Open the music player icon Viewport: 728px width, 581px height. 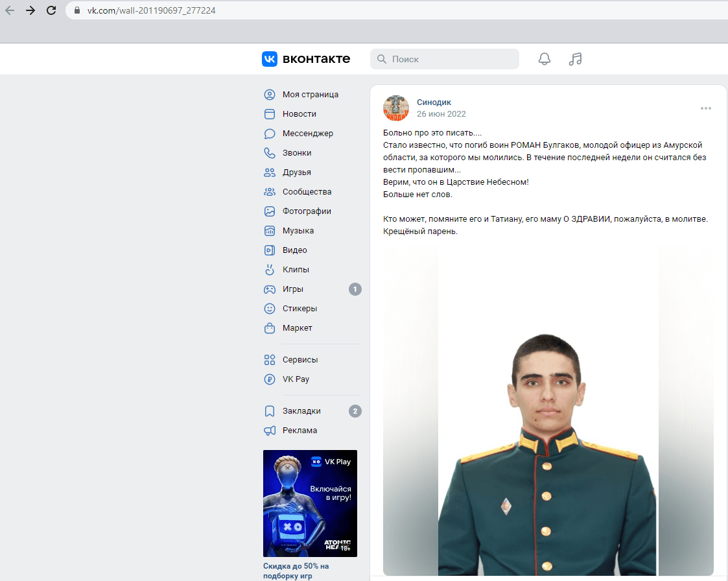(x=575, y=59)
